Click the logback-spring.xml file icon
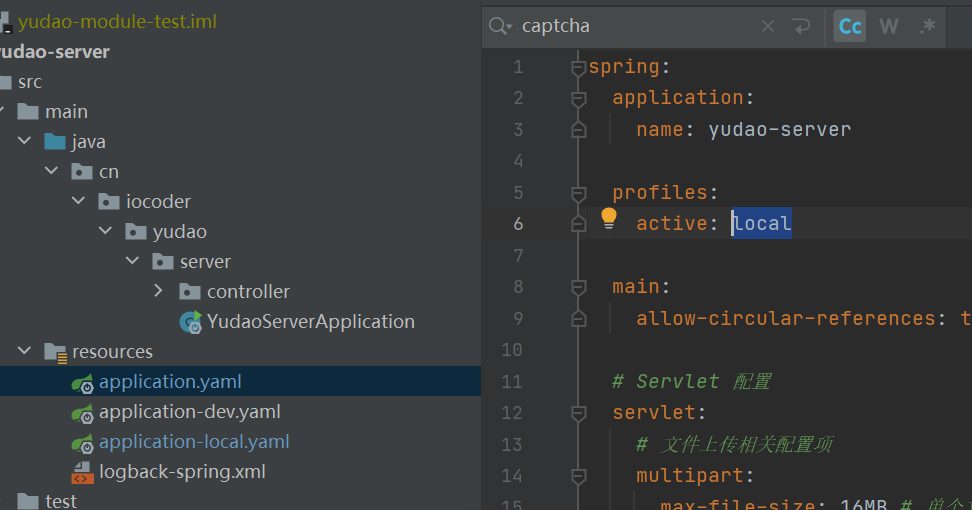 pyautogui.click(x=82, y=472)
